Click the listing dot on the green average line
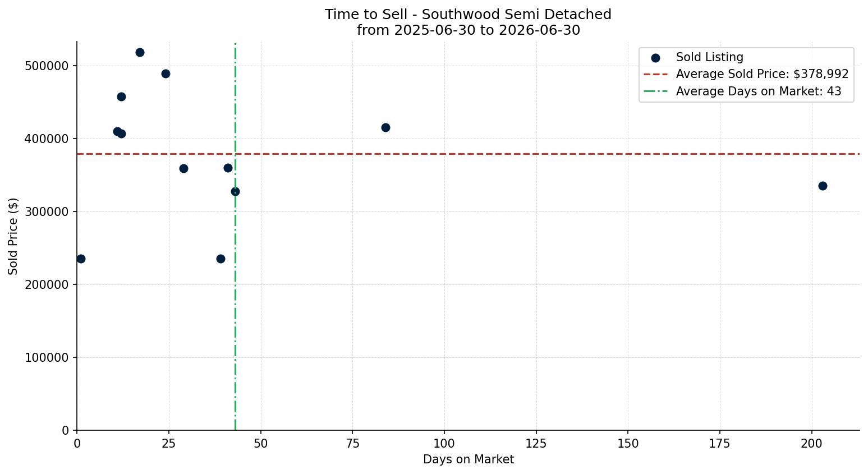This screenshot has width=868, height=474. coord(235,191)
